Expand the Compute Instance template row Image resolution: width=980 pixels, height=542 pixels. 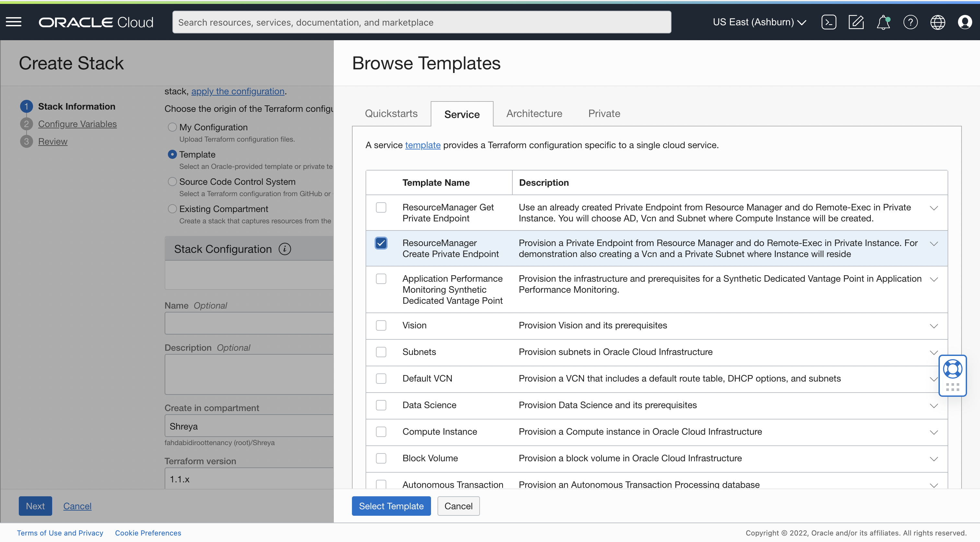[x=934, y=432]
